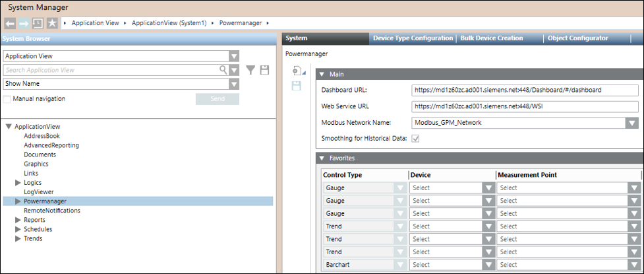Image resolution: width=644 pixels, height=274 pixels.
Task: Click the search magnifier icon
Action: coord(223,70)
